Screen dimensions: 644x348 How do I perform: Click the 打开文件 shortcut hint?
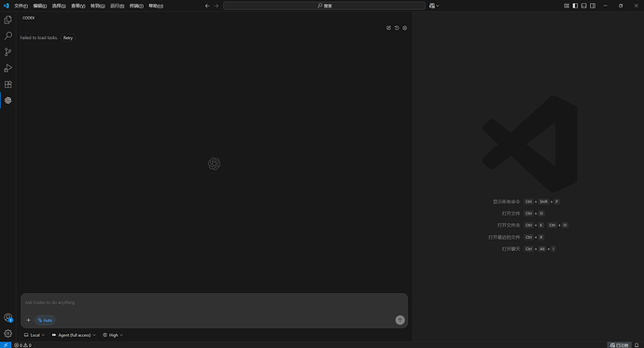[x=511, y=214]
